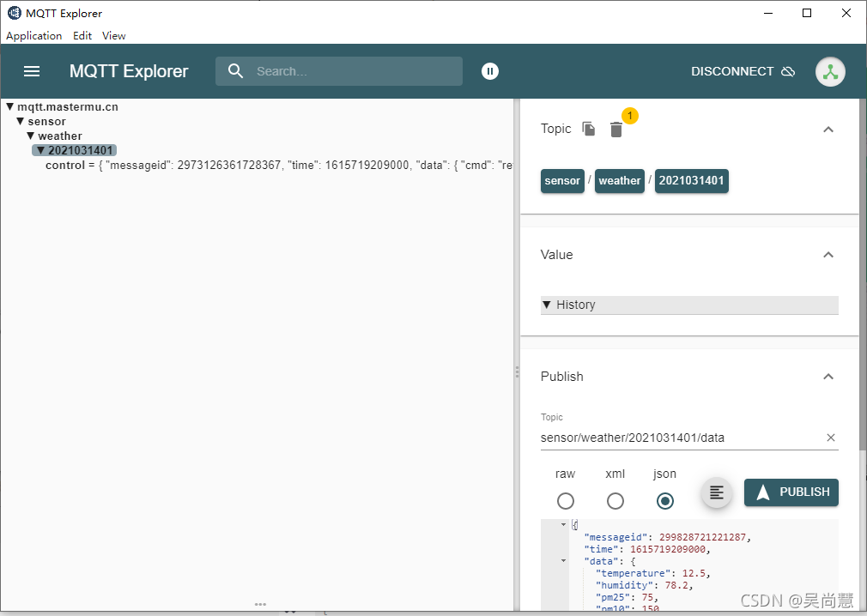The width and height of the screenshot is (867, 616).
Task: Fold the "data" JSON object in editor
Action: 563,561
